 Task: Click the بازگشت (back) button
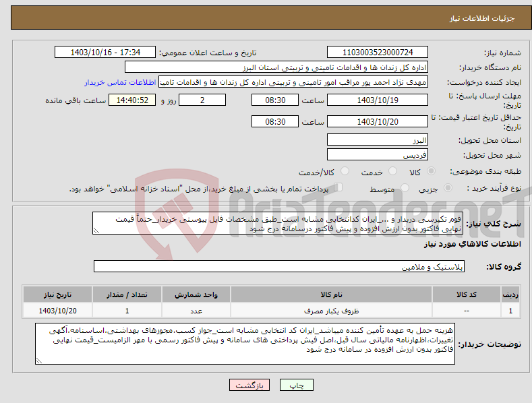[x=249, y=385]
